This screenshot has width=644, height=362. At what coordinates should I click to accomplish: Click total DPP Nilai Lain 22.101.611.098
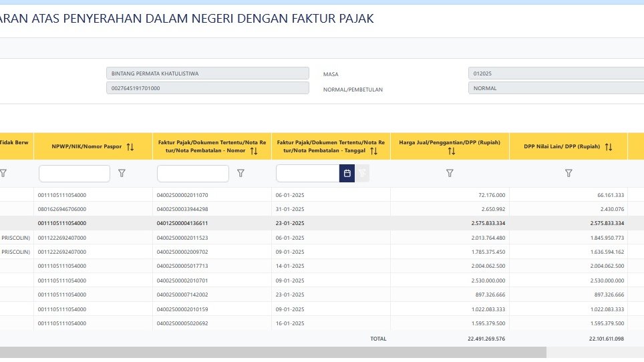pyautogui.click(x=606, y=339)
